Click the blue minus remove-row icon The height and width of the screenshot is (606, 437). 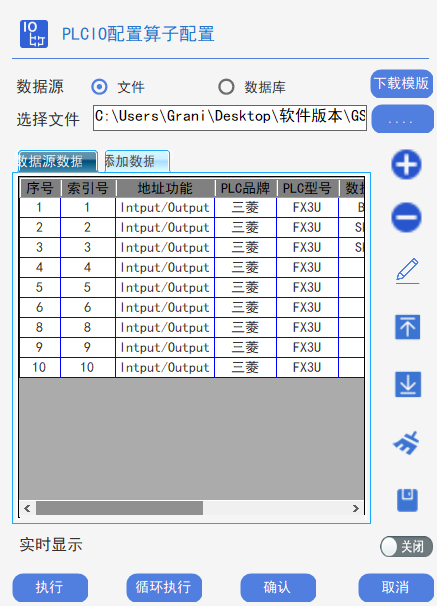tap(406, 217)
